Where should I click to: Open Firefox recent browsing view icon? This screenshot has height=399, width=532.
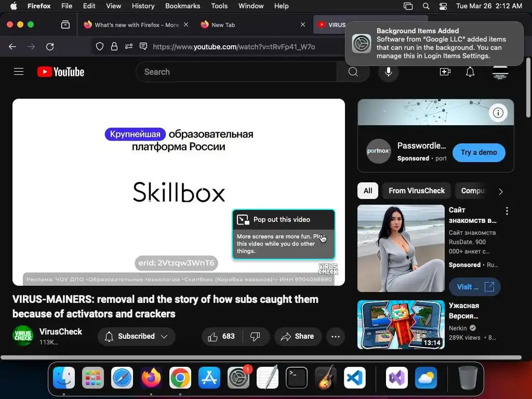coord(65,25)
